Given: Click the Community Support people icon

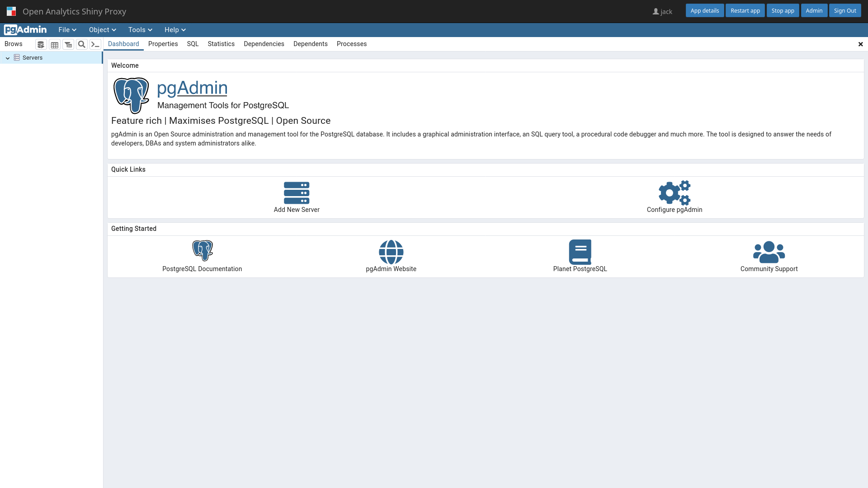Looking at the screenshot, I should [x=769, y=252].
